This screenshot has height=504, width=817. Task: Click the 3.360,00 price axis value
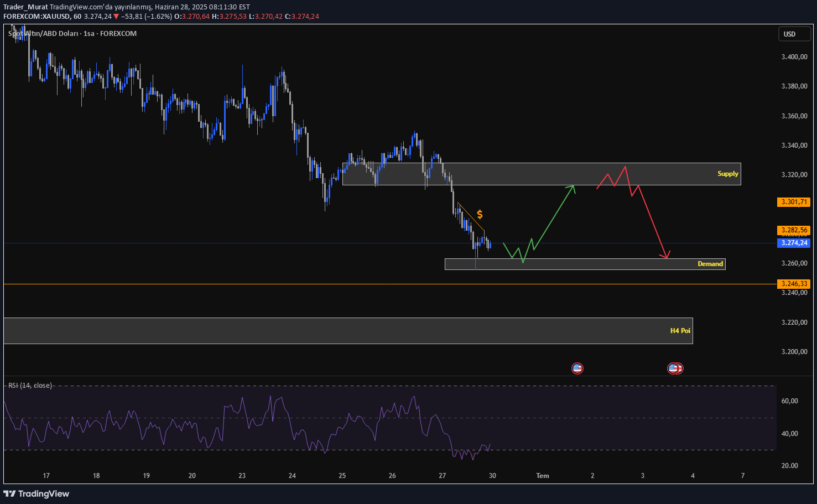[794, 116]
